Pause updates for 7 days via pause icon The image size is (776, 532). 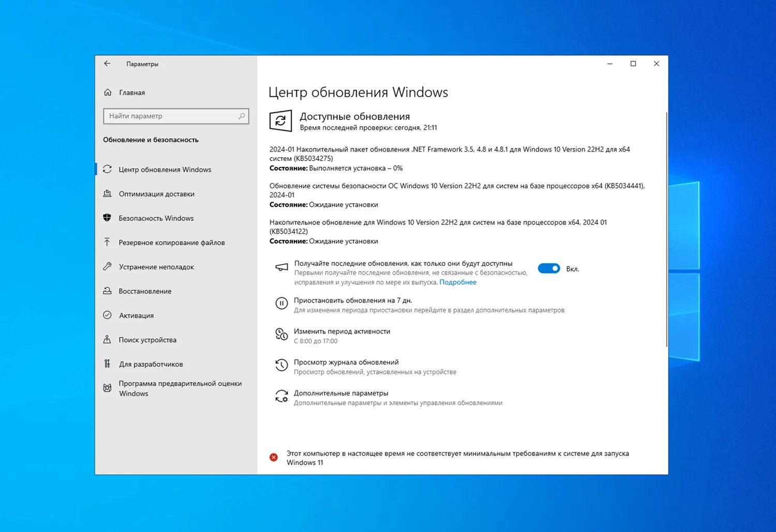pos(281,303)
